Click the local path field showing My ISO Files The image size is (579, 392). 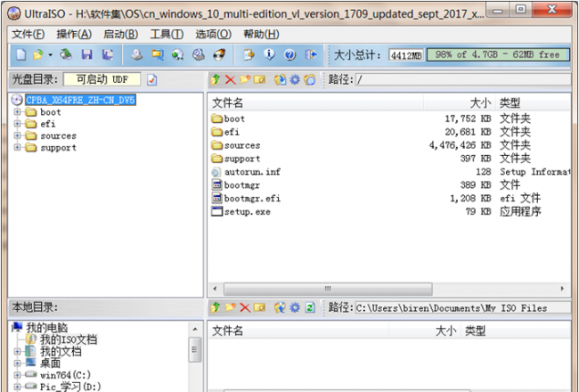tap(463, 307)
